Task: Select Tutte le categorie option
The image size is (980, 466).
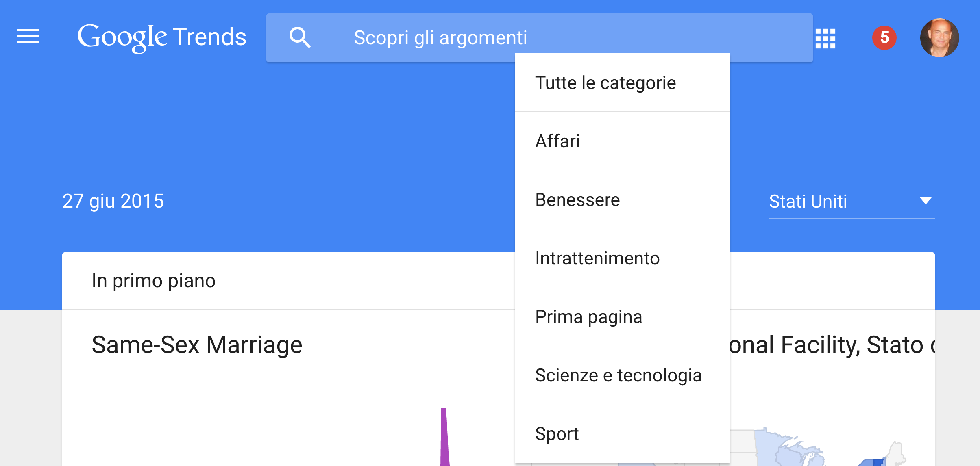Action: click(605, 83)
